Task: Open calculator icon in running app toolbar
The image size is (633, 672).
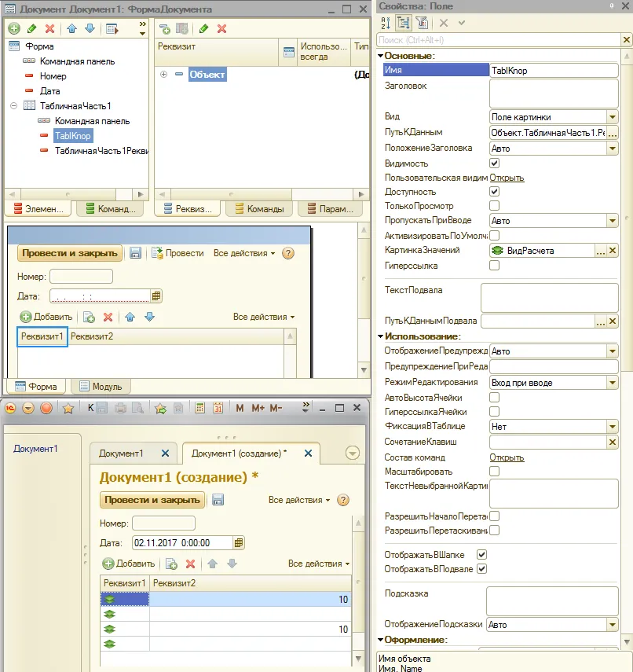Action: [199, 408]
